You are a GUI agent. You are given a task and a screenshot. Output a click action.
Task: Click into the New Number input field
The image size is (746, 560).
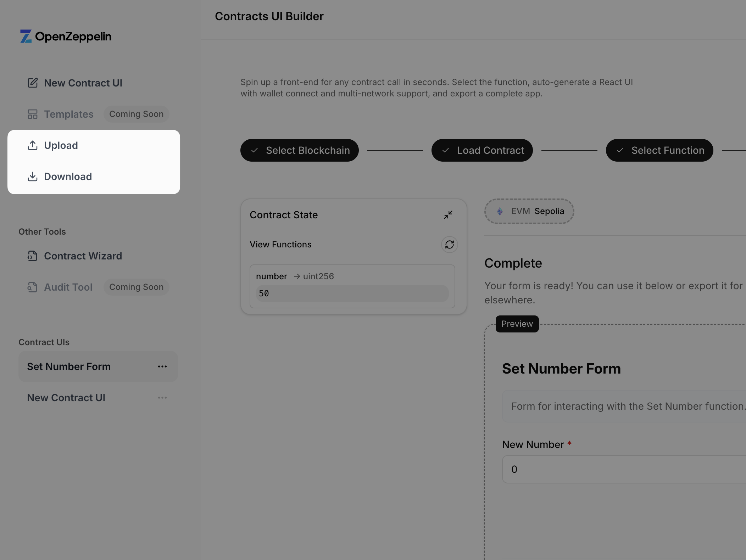click(x=624, y=469)
